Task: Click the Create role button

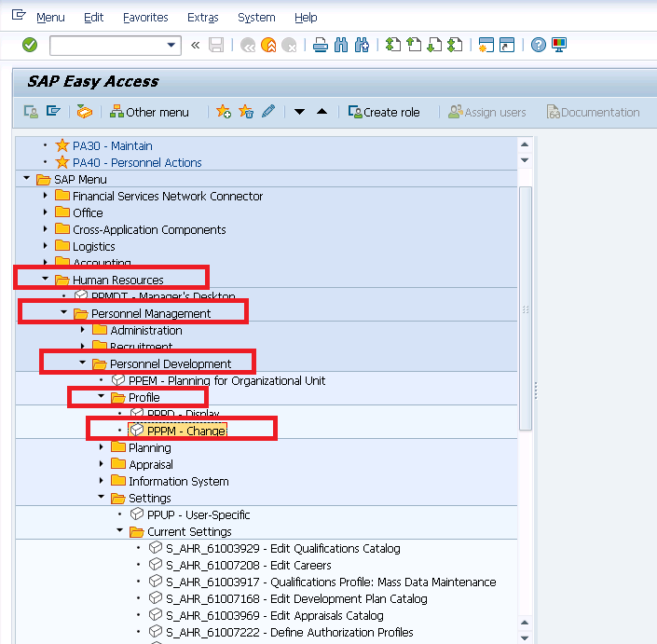Action: [384, 112]
